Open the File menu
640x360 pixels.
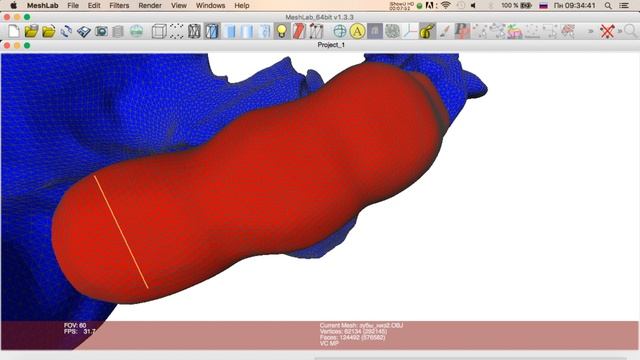73,5
